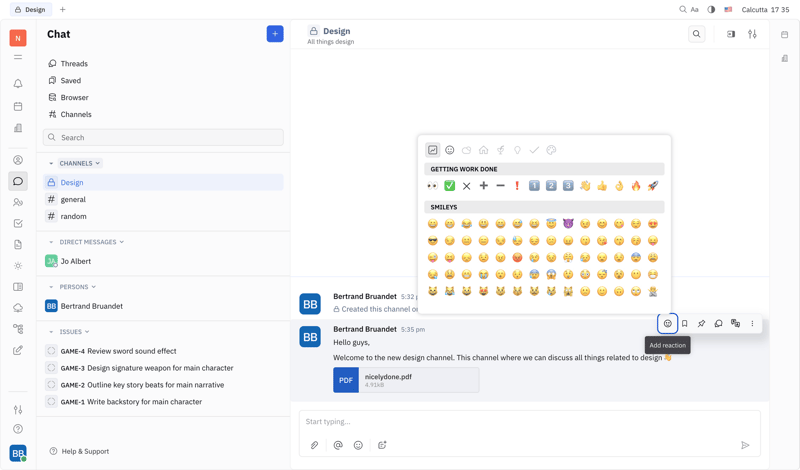Open the notifications bell in left rail

tap(18, 84)
